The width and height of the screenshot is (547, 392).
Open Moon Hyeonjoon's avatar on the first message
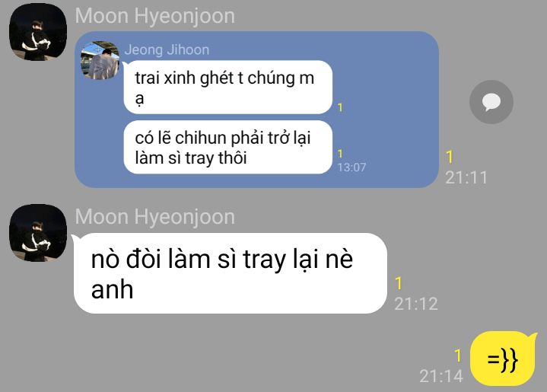click(x=38, y=32)
